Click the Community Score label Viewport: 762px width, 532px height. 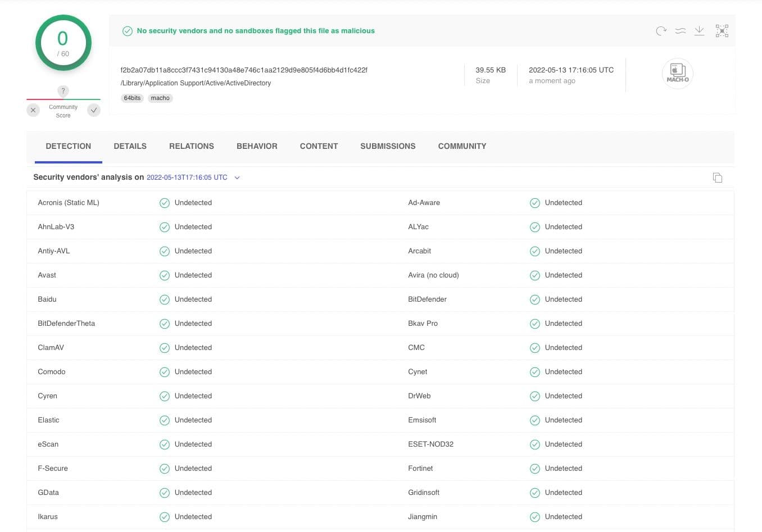pos(63,111)
